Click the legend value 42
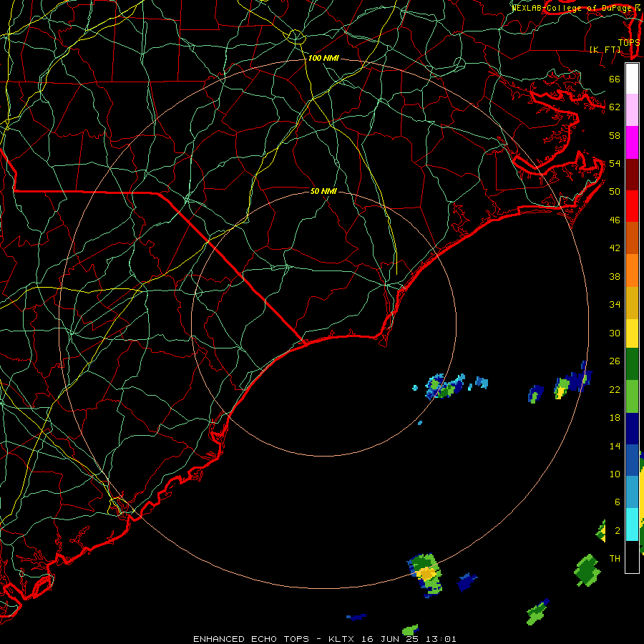Viewport: 644px width, 644px height. (615, 248)
